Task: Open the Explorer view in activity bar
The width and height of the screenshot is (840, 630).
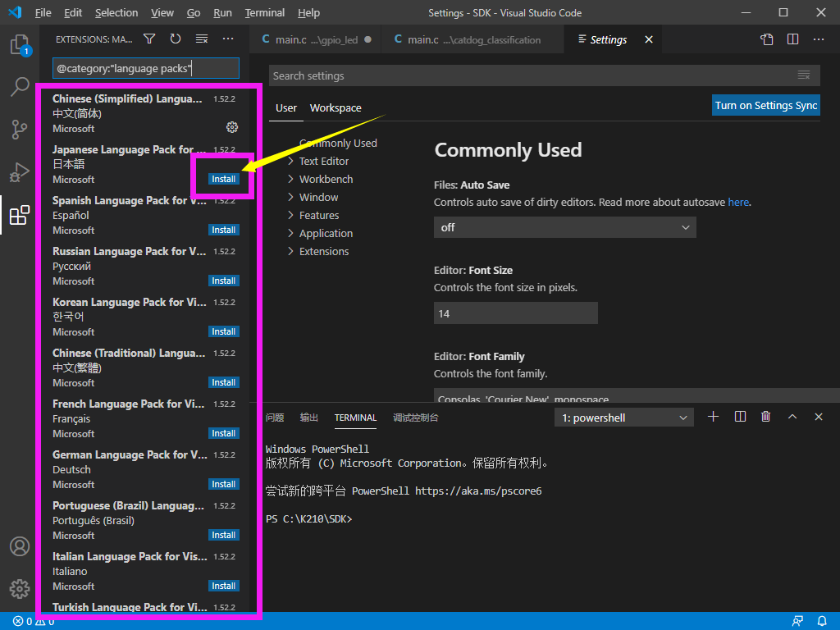Action: tap(20, 44)
